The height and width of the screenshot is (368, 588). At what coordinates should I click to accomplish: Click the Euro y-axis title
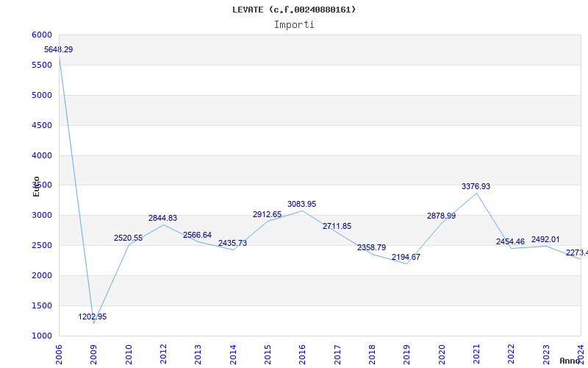tap(36, 187)
